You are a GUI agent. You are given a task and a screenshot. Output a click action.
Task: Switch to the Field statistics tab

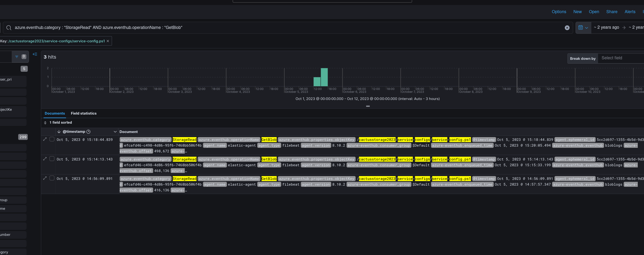(84, 113)
